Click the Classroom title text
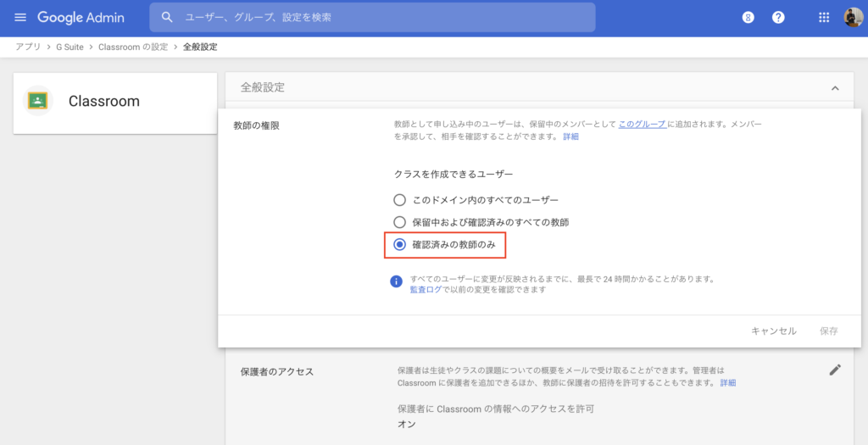The width and height of the screenshot is (868, 445). (x=104, y=101)
